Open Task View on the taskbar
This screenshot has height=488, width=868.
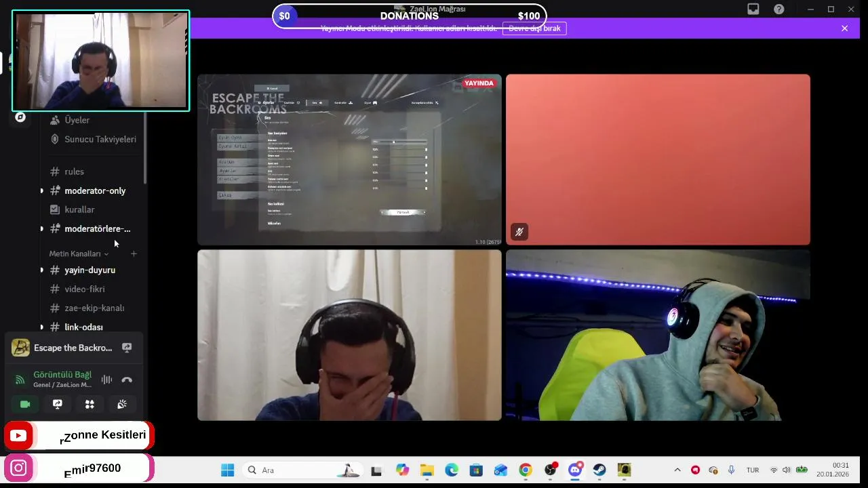pyautogui.click(x=376, y=470)
